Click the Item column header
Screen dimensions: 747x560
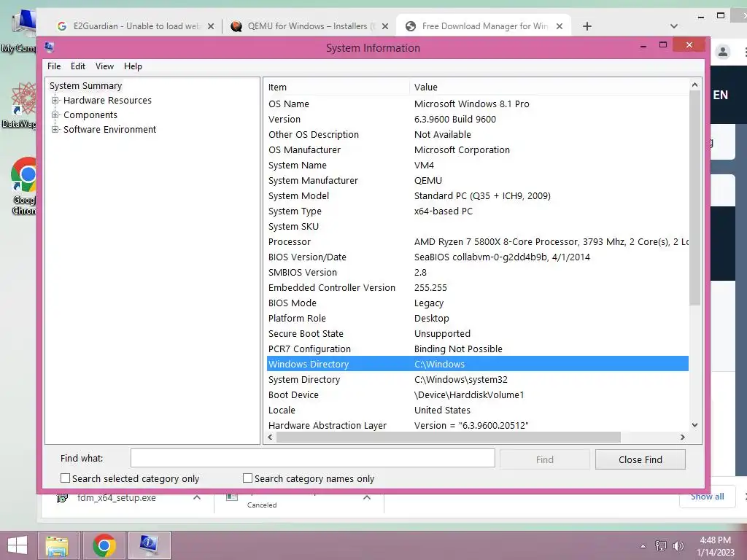(337, 87)
